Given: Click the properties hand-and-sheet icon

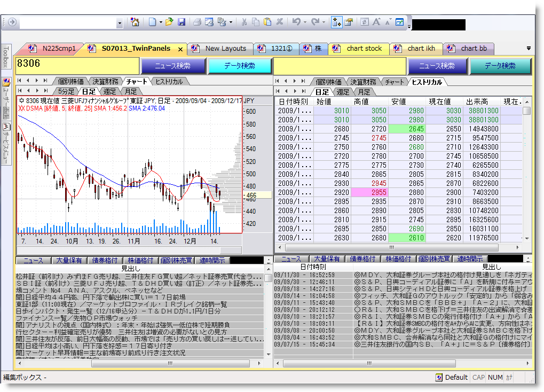Looking at the screenshot, I should [349, 22].
